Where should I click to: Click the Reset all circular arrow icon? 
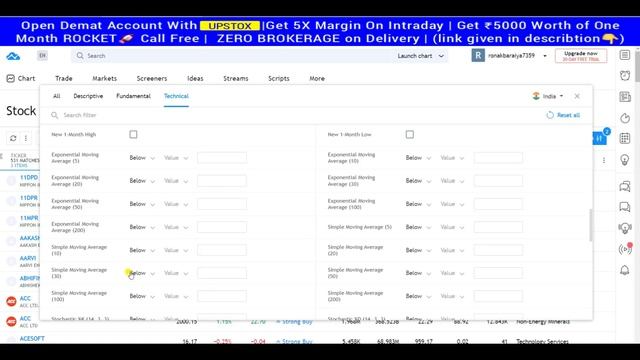550,115
